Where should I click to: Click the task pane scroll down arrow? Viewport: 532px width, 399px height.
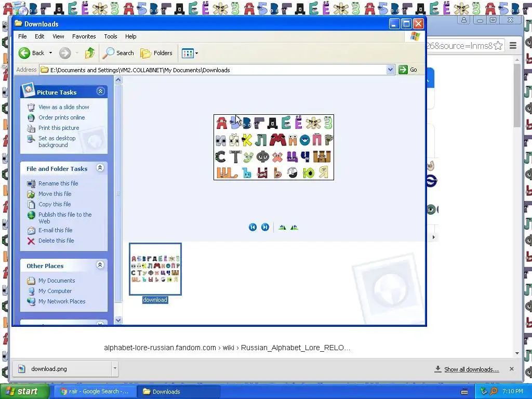click(x=118, y=320)
